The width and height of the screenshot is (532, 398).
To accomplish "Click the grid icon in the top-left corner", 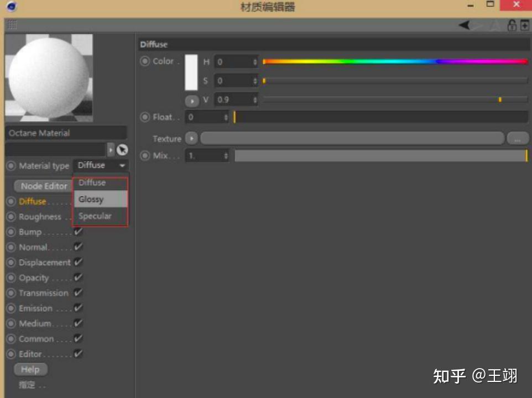I will pos(11,24).
